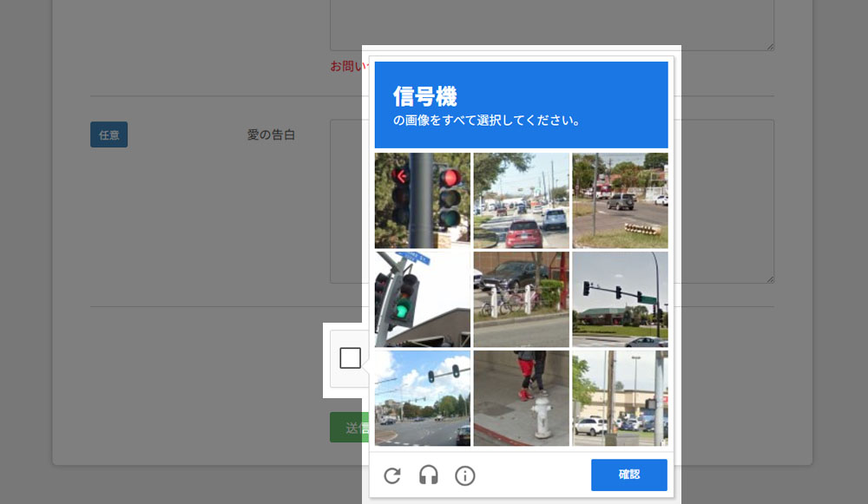
Task: Select the tile with SUV beside grass
Action: pos(620,200)
